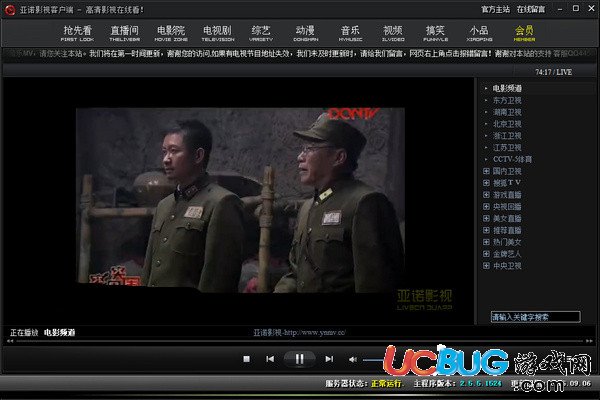Expand the 游戏直播 group
Image resolution: width=600 pixels, height=400 pixels.
tap(486, 195)
